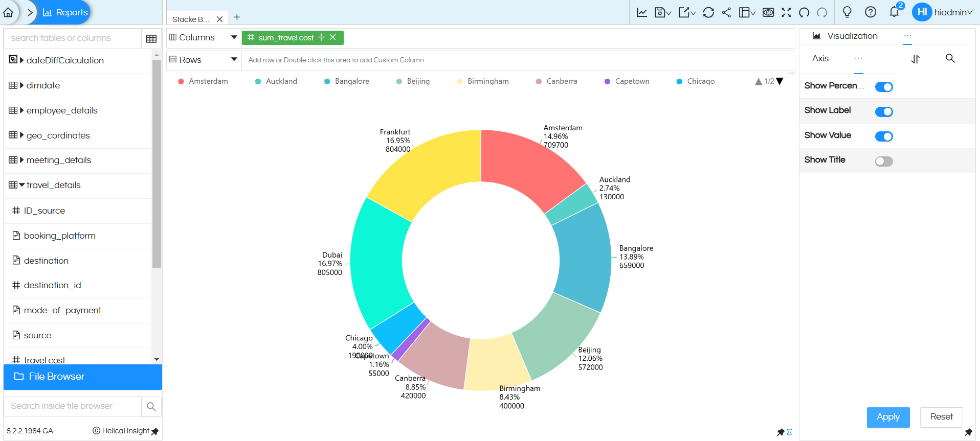Viewport: 980px width, 441px height.
Task: Go to previous legend page arrow
Action: (x=759, y=81)
